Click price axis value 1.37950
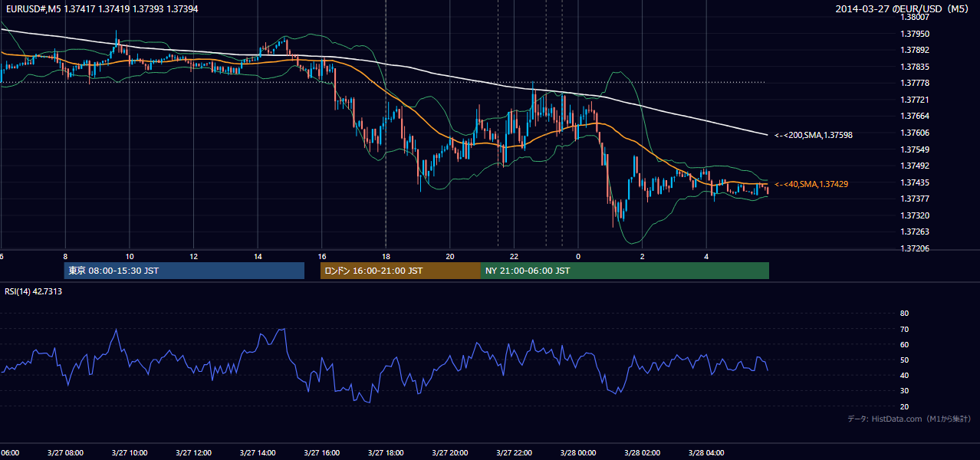The width and height of the screenshot is (980, 460). (915, 34)
